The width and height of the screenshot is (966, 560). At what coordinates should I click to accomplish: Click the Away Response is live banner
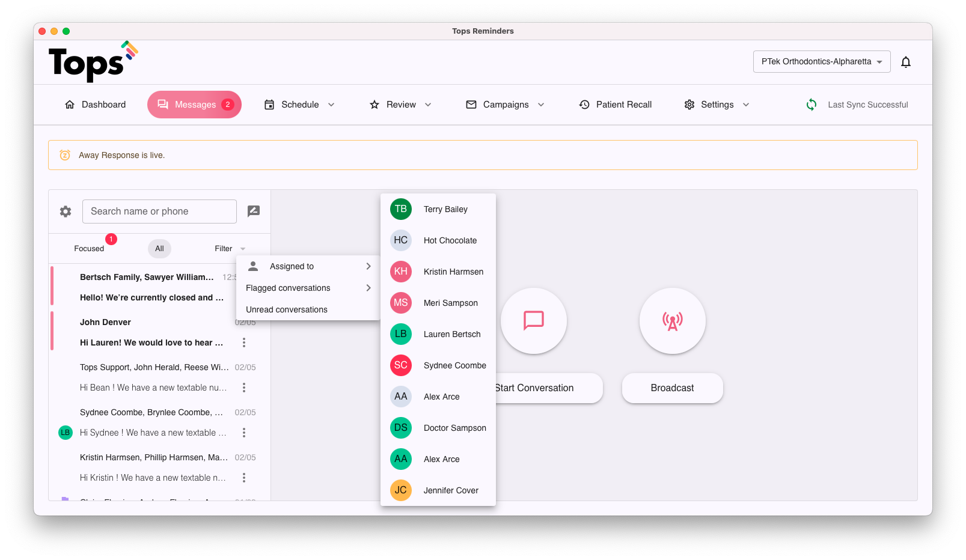pyautogui.click(x=483, y=155)
